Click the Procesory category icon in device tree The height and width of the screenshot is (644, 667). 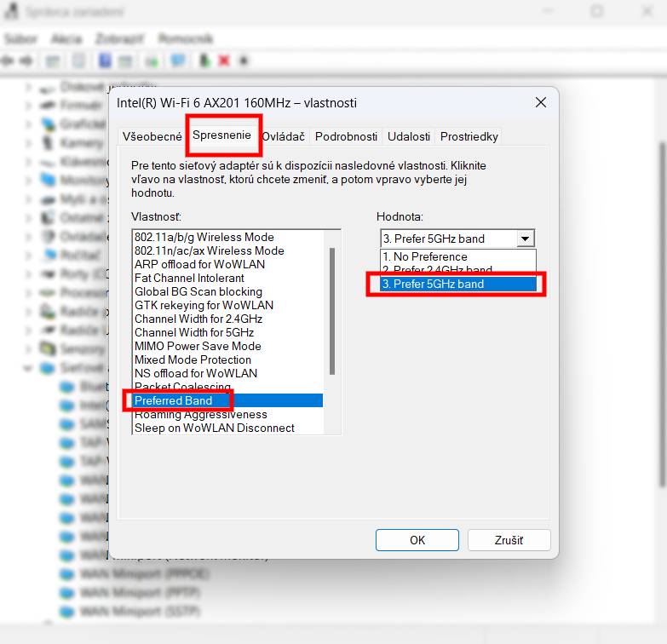pos(47,293)
